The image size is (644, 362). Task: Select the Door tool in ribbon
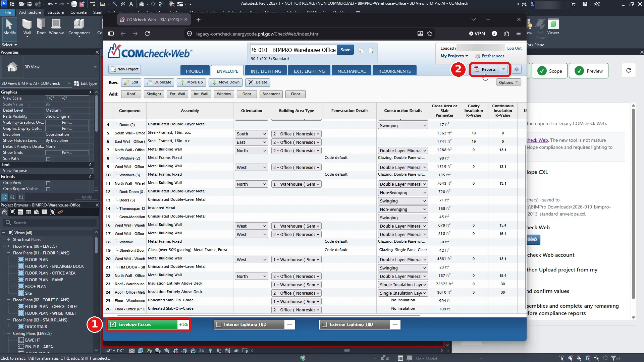click(x=41, y=27)
